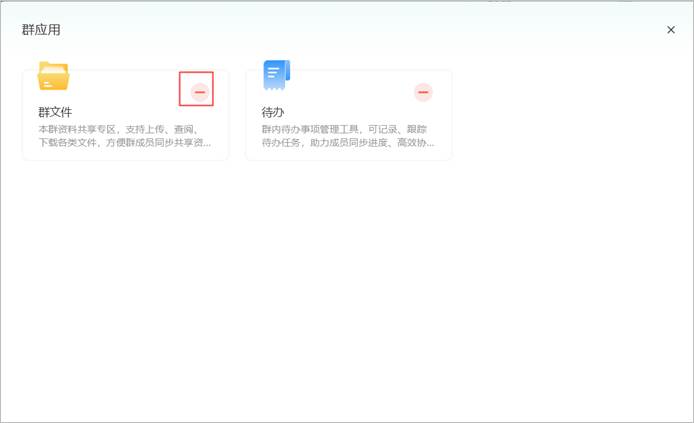The image size is (694, 423).
Task: Select the 待办 title text
Action: (273, 112)
